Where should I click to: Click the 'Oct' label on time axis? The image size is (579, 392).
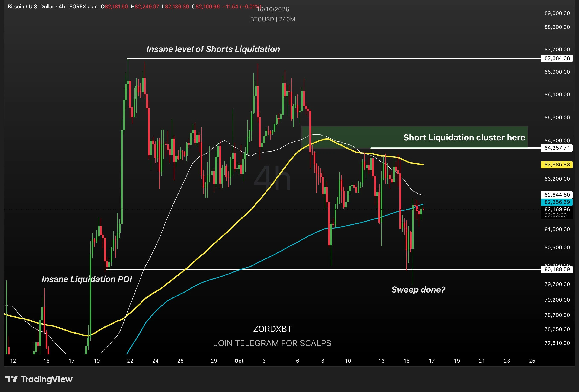(239, 361)
